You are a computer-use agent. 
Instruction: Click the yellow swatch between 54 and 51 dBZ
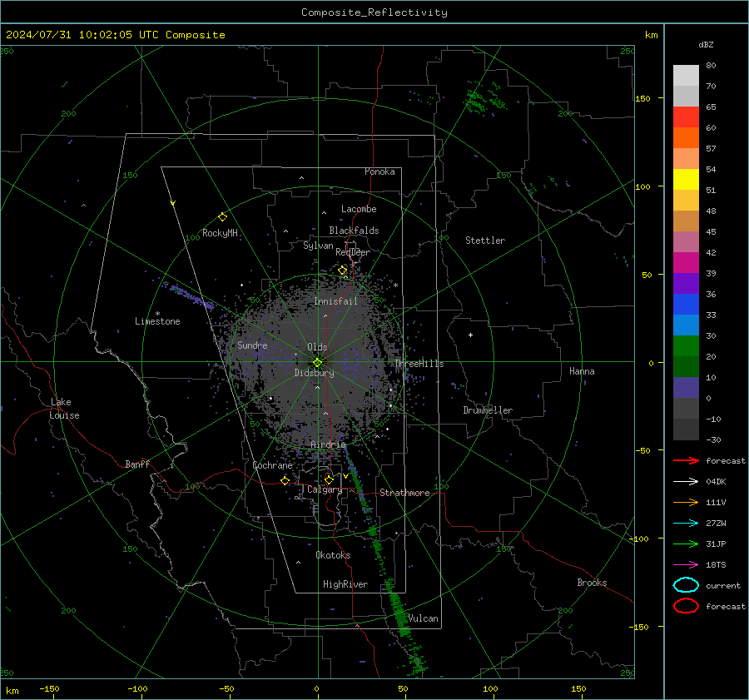(x=686, y=179)
